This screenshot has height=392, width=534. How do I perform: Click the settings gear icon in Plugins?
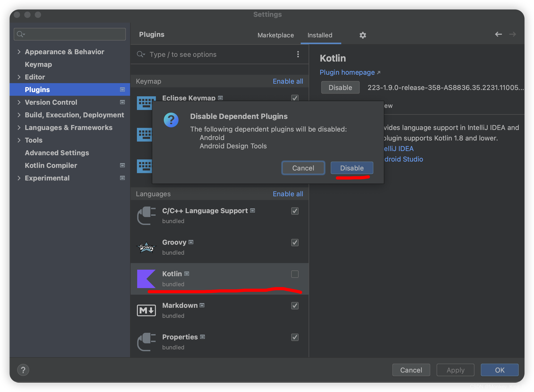pyautogui.click(x=363, y=35)
